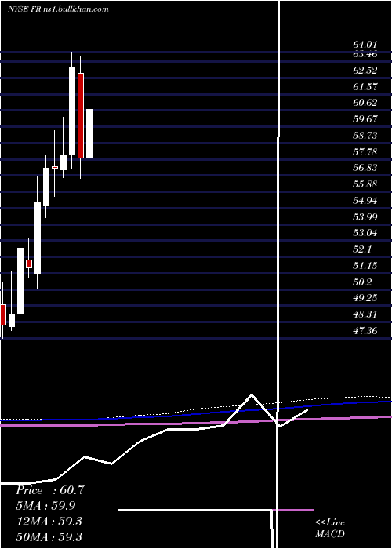Click the 57.78 price axis value
Image resolution: width=392 pixels, height=549 pixels.
pyautogui.click(x=365, y=151)
